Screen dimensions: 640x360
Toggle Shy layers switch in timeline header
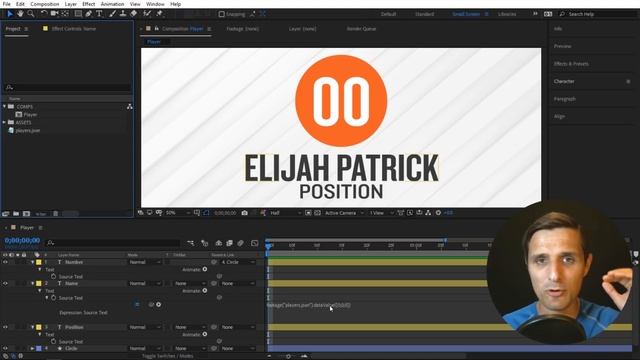[x=219, y=243]
